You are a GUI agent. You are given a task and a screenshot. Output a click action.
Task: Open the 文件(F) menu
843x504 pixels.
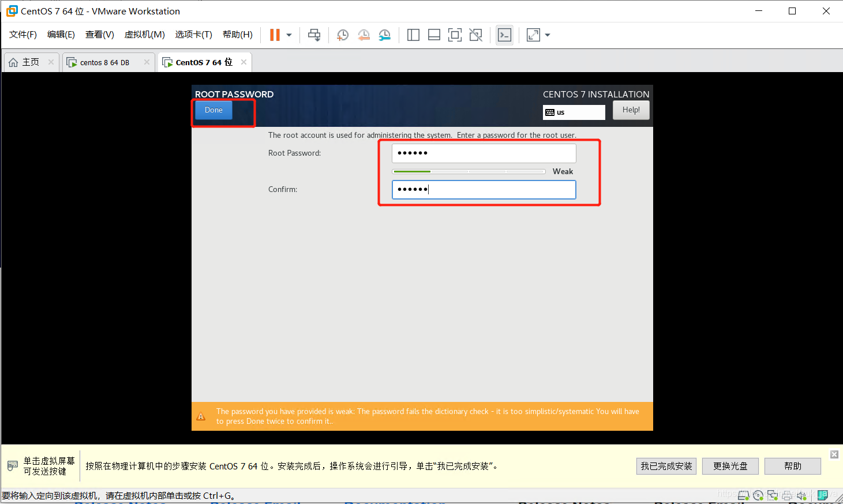(23, 35)
